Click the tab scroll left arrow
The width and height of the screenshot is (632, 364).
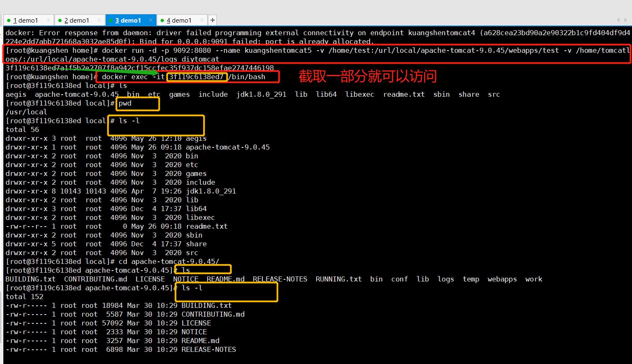click(x=618, y=20)
